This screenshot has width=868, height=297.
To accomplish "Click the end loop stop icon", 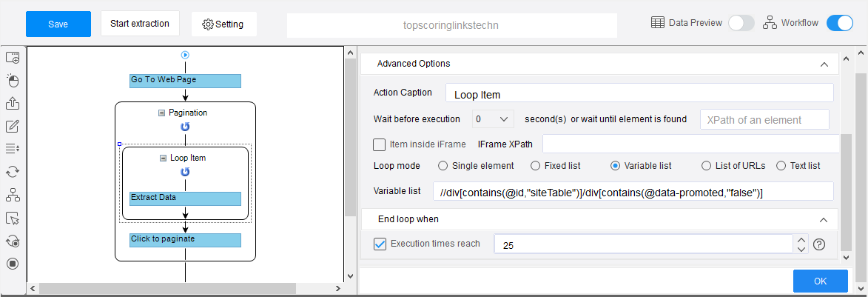I will 13,263.
